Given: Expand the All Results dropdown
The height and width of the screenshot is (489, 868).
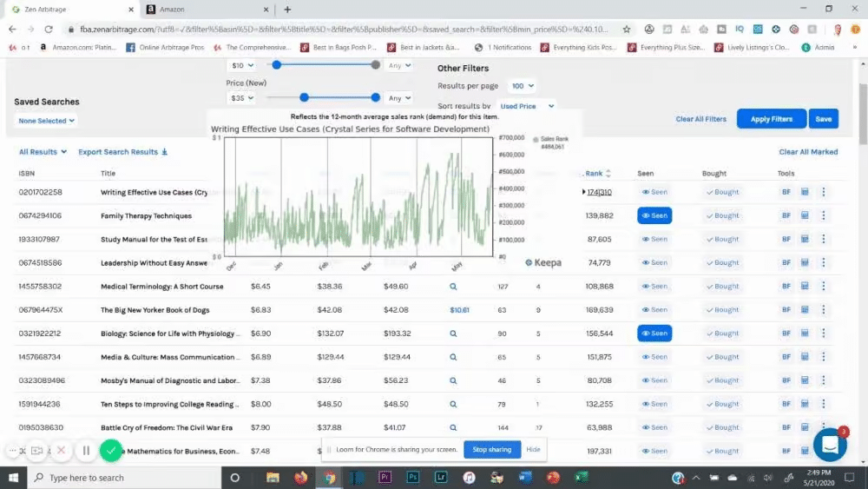Looking at the screenshot, I should (43, 152).
